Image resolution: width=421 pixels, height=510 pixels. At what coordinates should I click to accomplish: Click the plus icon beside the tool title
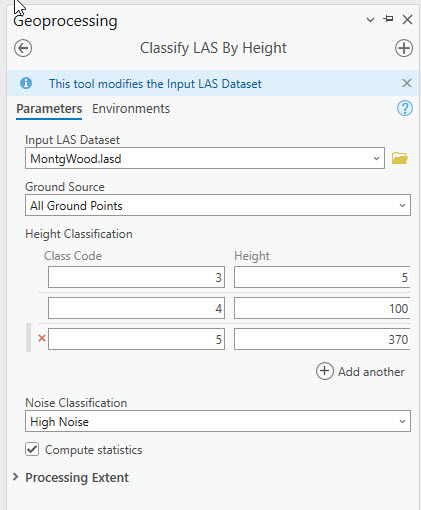pos(404,48)
